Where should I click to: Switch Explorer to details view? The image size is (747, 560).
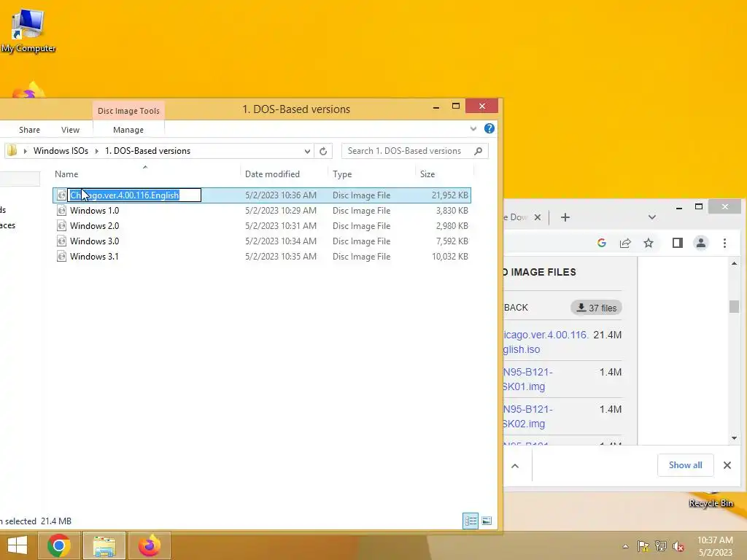pyautogui.click(x=471, y=521)
